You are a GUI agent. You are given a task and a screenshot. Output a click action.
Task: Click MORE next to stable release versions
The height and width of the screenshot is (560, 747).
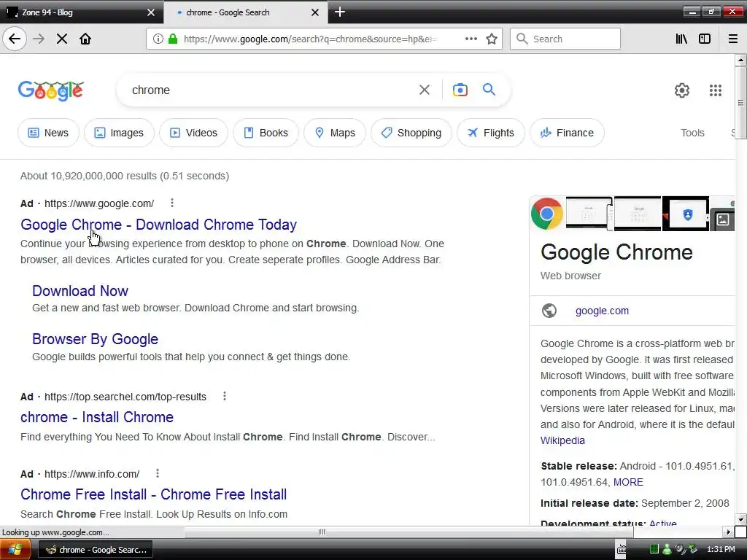click(628, 482)
